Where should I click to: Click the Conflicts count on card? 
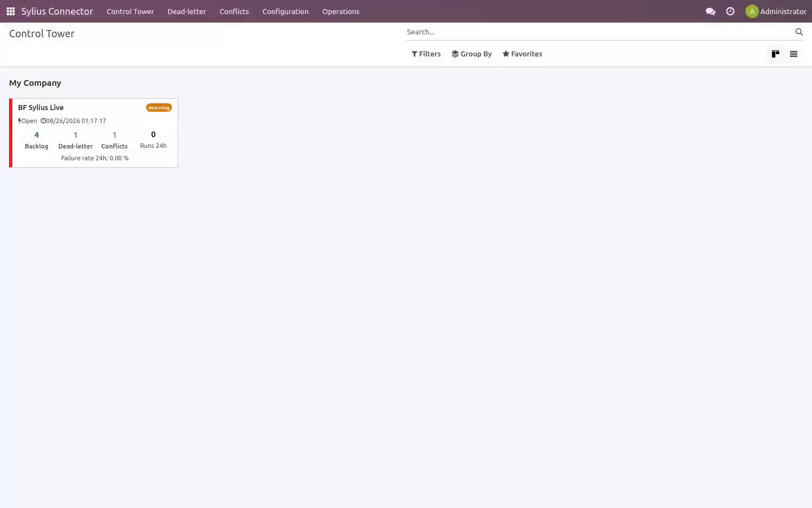click(114, 135)
